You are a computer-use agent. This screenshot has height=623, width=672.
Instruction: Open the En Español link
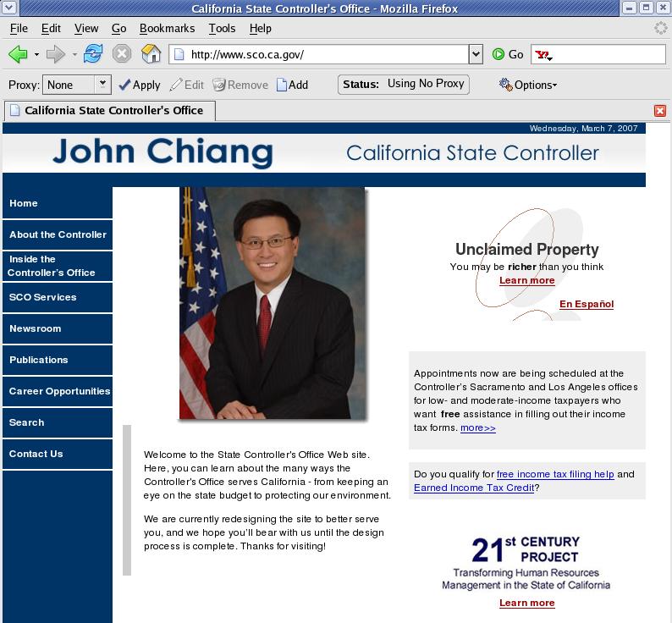pyautogui.click(x=586, y=304)
